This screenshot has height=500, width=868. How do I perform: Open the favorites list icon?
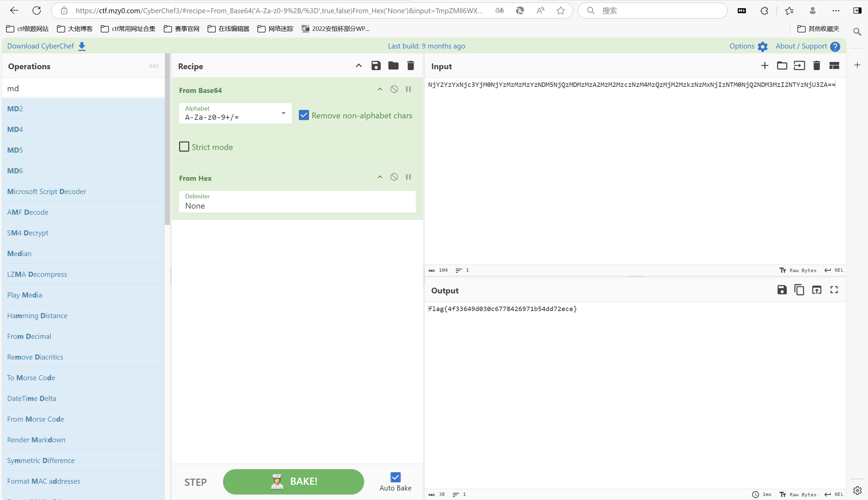click(x=789, y=11)
